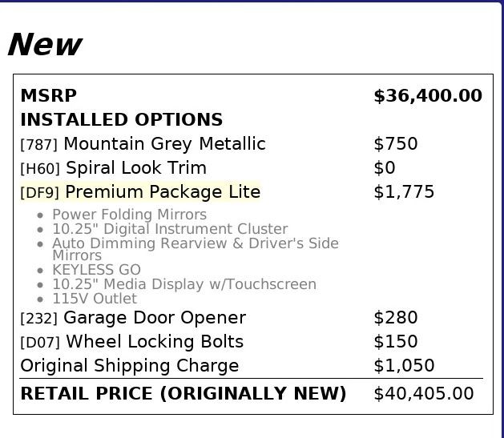The width and height of the screenshot is (504, 438).
Task: Select the Mountain Grey Metallic option
Action: [163, 144]
